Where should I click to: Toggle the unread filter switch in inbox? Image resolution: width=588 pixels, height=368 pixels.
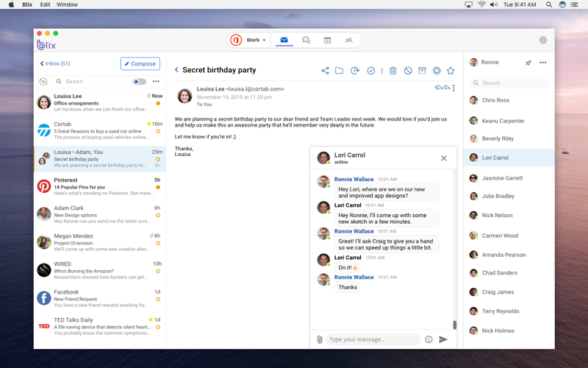coord(139,82)
